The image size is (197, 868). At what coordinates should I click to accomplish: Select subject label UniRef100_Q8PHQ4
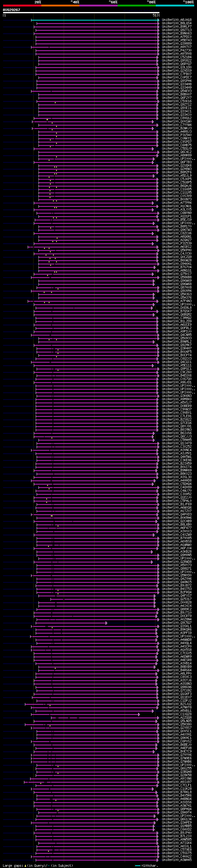[x=177, y=809]
